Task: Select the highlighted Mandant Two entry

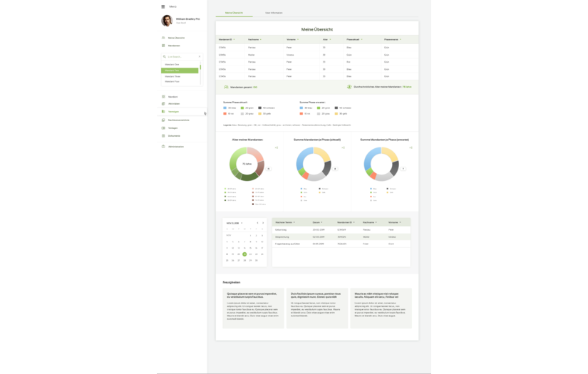Action: point(180,71)
